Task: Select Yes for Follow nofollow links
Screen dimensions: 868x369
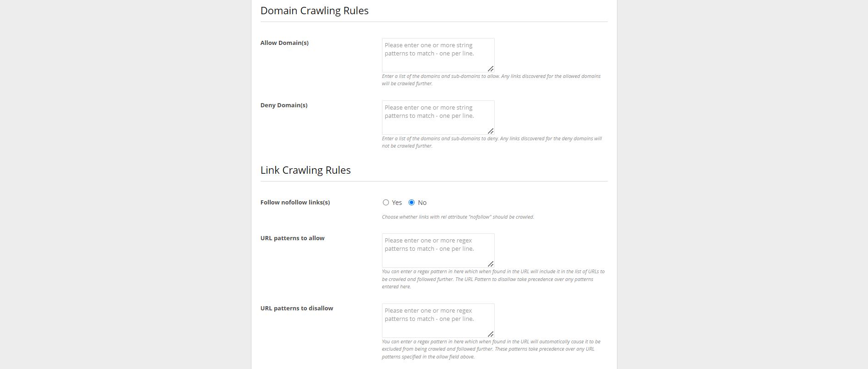Action: (x=386, y=203)
